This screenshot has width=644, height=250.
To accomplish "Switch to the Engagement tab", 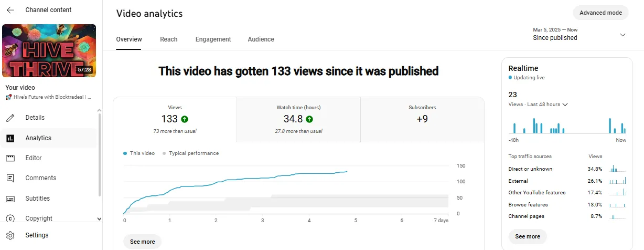I will (x=213, y=39).
